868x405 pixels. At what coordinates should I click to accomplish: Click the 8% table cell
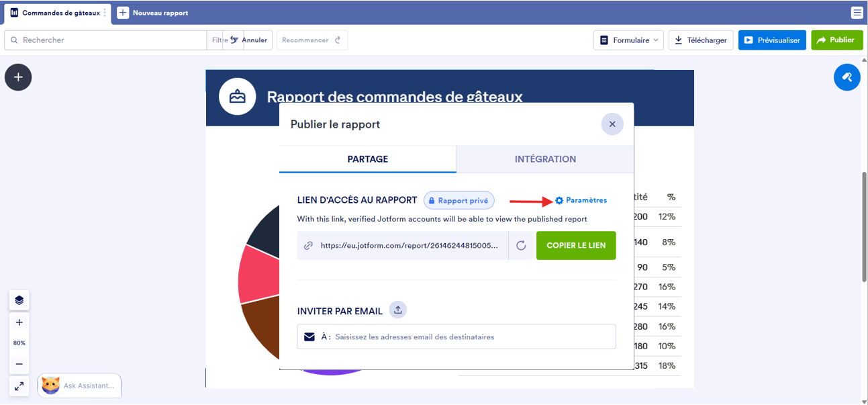(x=669, y=242)
